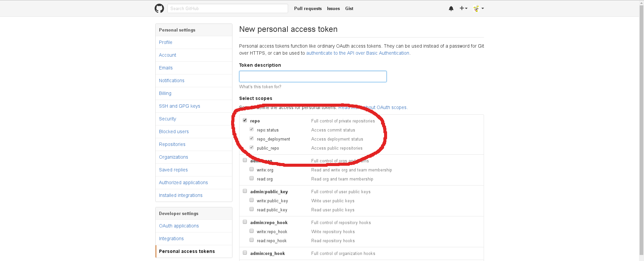Open the OAuth scopes documentation link
Screen dimensions: 644x261
click(373, 107)
